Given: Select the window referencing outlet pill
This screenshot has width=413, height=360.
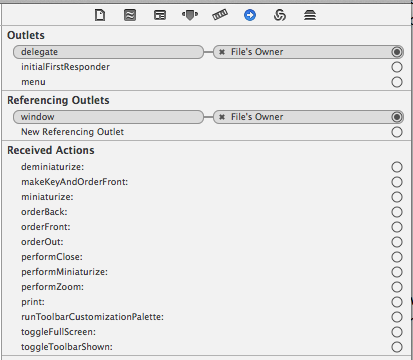Looking at the screenshot, I should tap(108, 117).
